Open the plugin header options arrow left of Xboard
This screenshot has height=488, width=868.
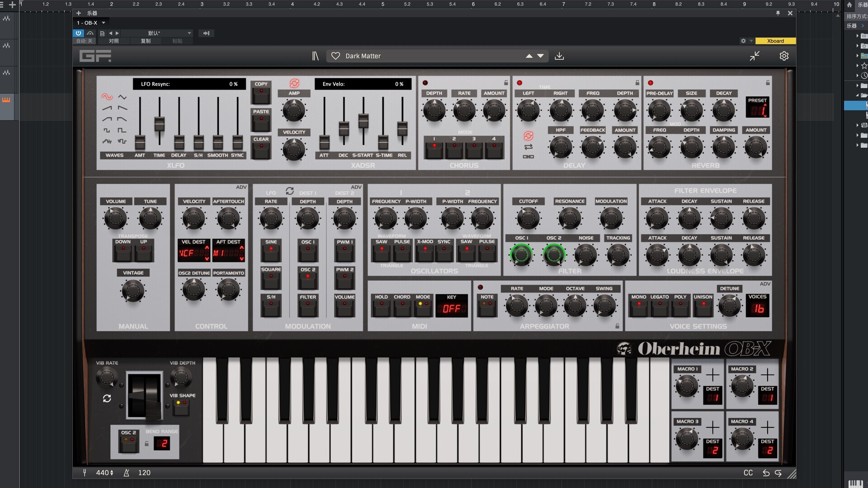pyautogui.click(x=751, y=41)
